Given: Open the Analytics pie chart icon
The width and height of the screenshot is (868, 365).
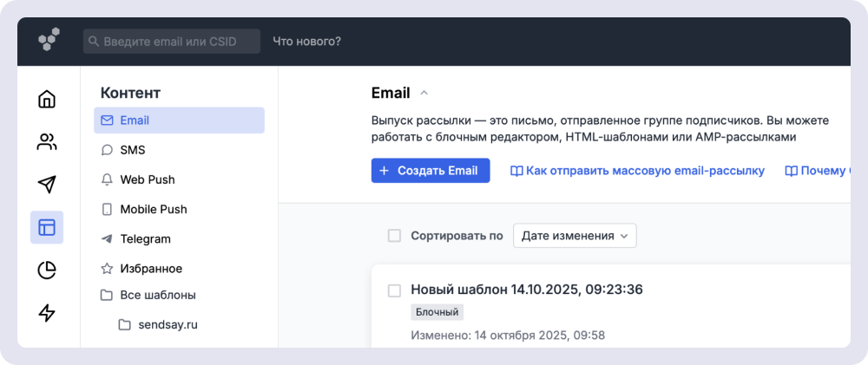Looking at the screenshot, I should [47, 270].
